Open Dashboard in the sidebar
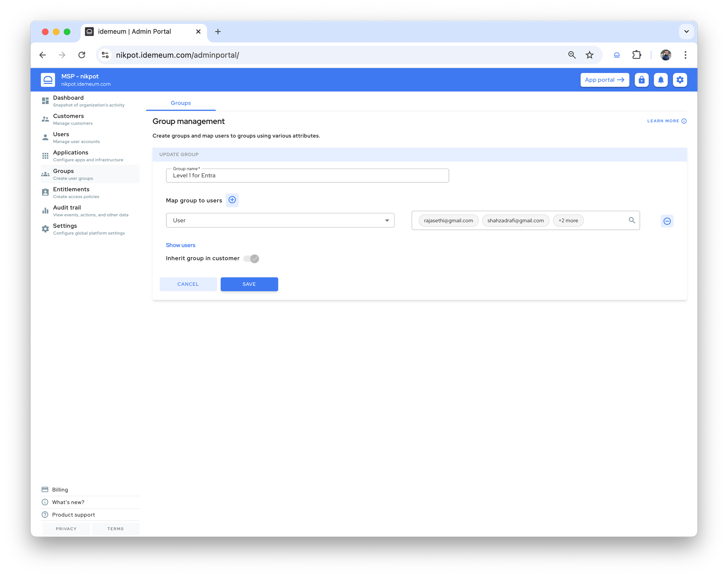The width and height of the screenshot is (728, 577). pos(90,101)
